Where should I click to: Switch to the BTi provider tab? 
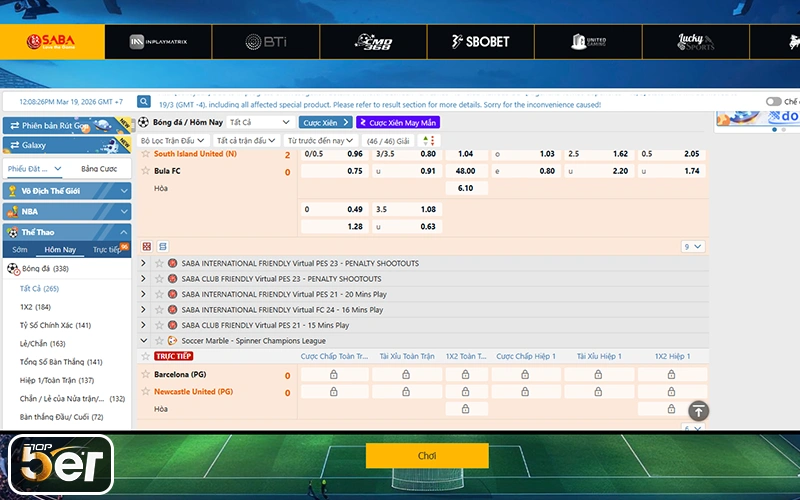266,42
